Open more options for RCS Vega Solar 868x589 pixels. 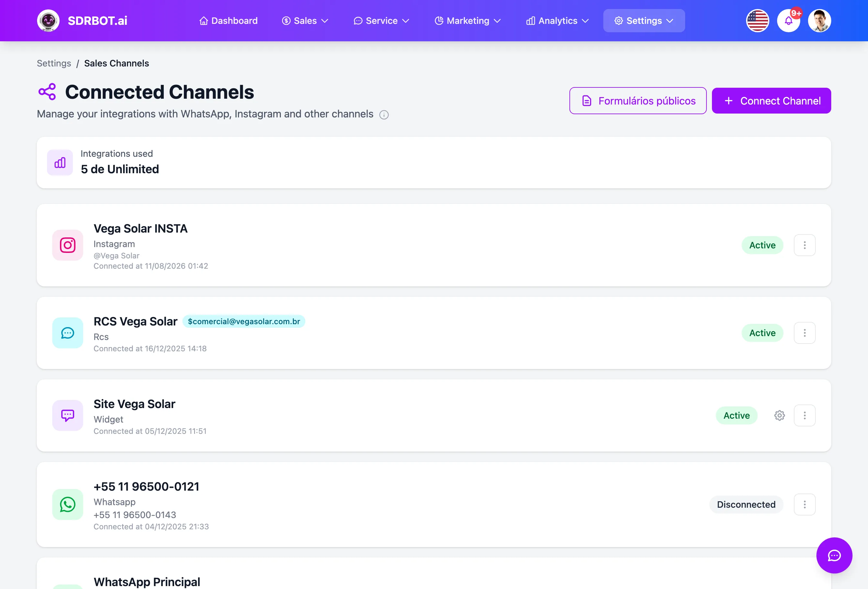pos(804,333)
